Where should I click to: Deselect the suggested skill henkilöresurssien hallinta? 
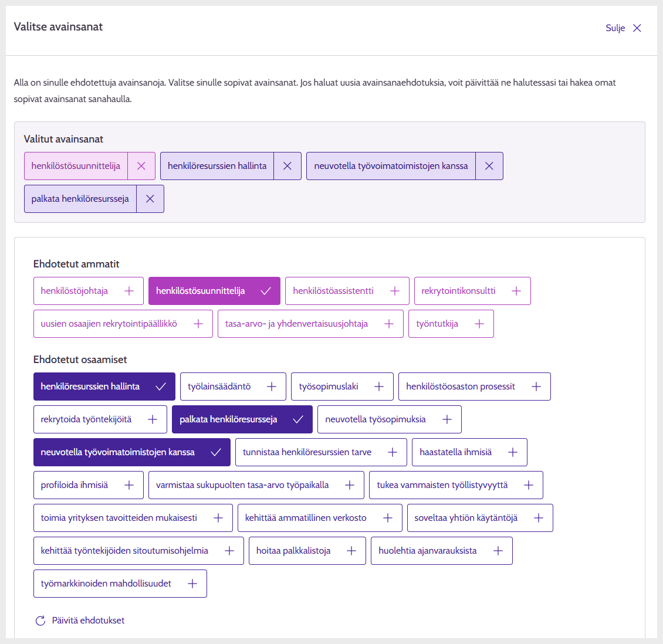(104, 387)
